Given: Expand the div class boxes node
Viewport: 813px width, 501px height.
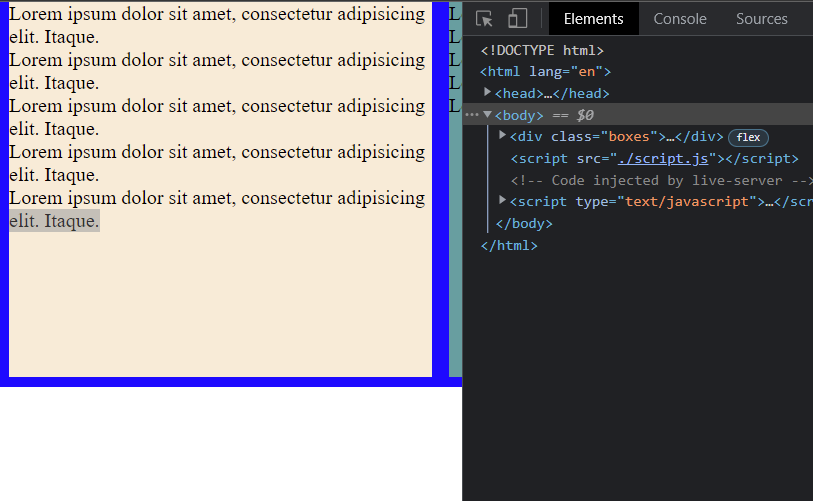Looking at the screenshot, I should click(502, 135).
